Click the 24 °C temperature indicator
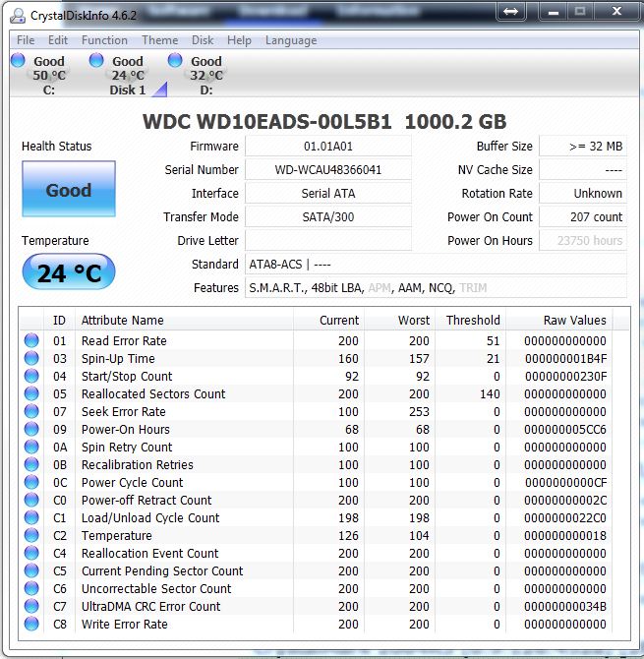644x659 pixels. click(68, 272)
